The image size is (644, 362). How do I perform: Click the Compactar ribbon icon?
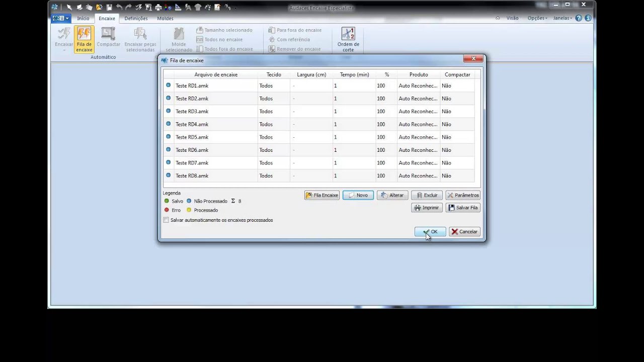pyautogui.click(x=108, y=34)
